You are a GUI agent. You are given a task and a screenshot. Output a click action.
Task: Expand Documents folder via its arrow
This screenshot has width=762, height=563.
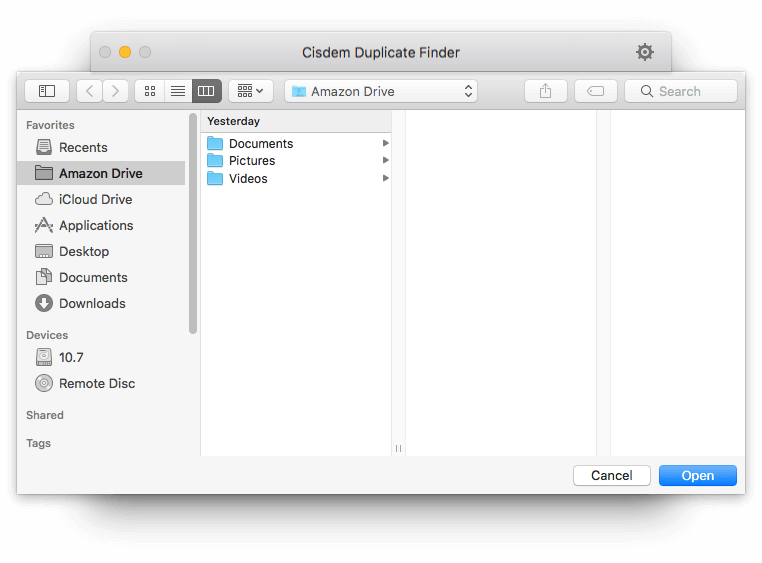pyautogui.click(x=385, y=143)
